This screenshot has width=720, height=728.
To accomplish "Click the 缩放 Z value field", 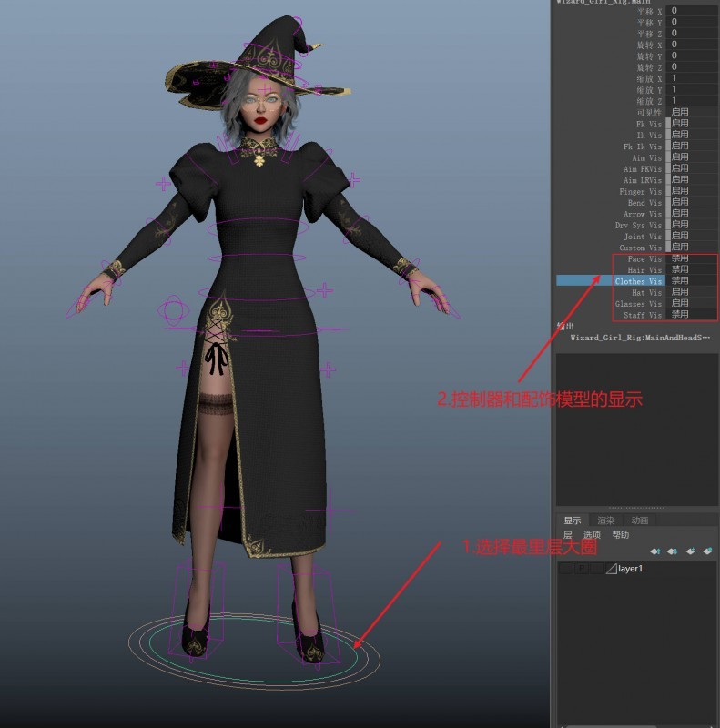I will (x=692, y=101).
